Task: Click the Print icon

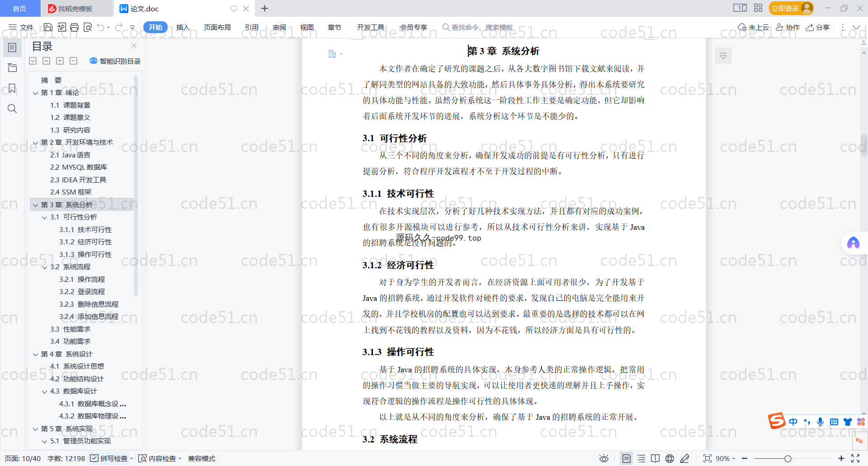Action: (75, 27)
